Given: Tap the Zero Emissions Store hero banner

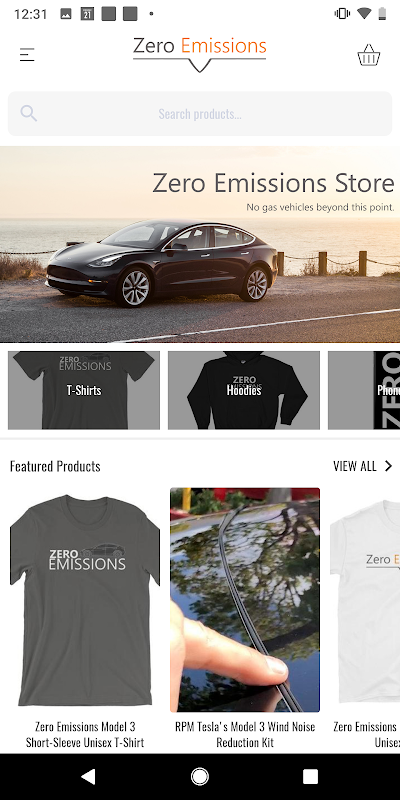Looking at the screenshot, I should [200, 244].
